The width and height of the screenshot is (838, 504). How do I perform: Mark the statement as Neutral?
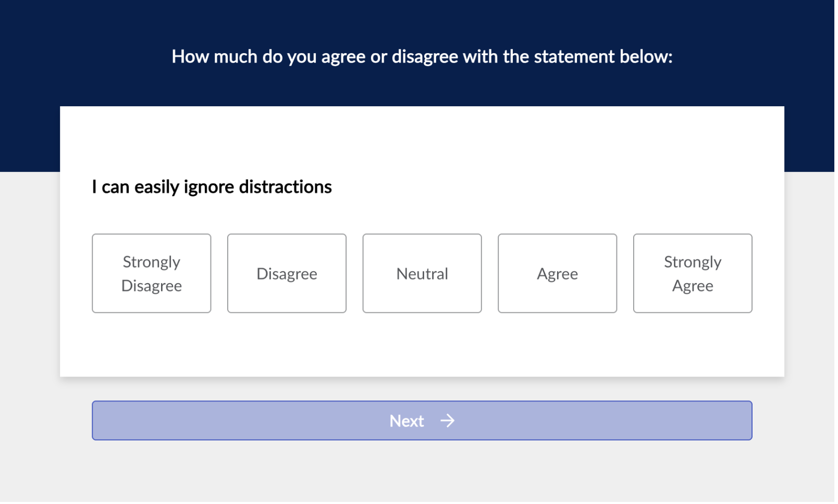tap(422, 274)
